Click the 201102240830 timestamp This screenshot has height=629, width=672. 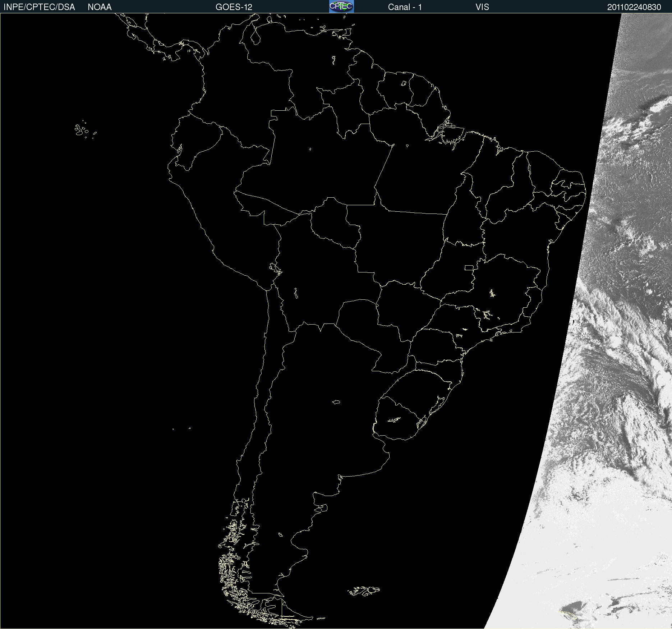634,7
